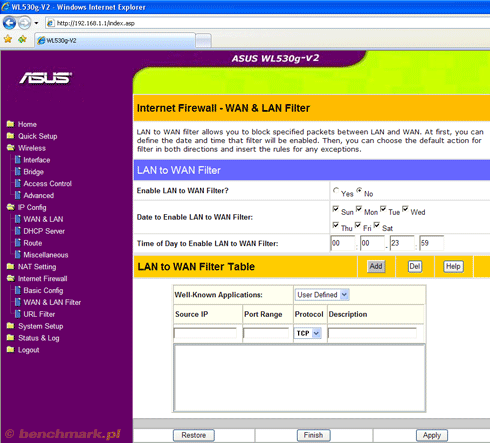The image size is (490, 443).
Task: Open Favorites Center star icon
Action: [8, 39]
